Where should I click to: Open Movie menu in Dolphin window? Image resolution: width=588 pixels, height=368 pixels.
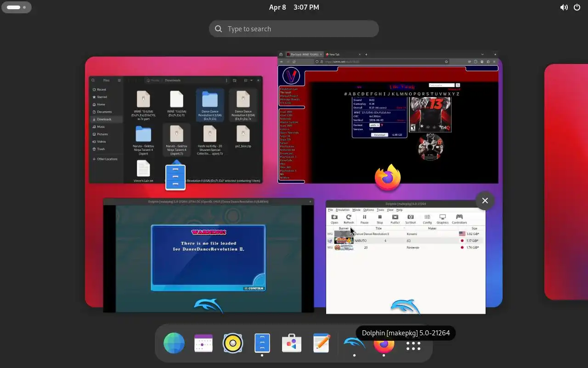pos(356,210)
